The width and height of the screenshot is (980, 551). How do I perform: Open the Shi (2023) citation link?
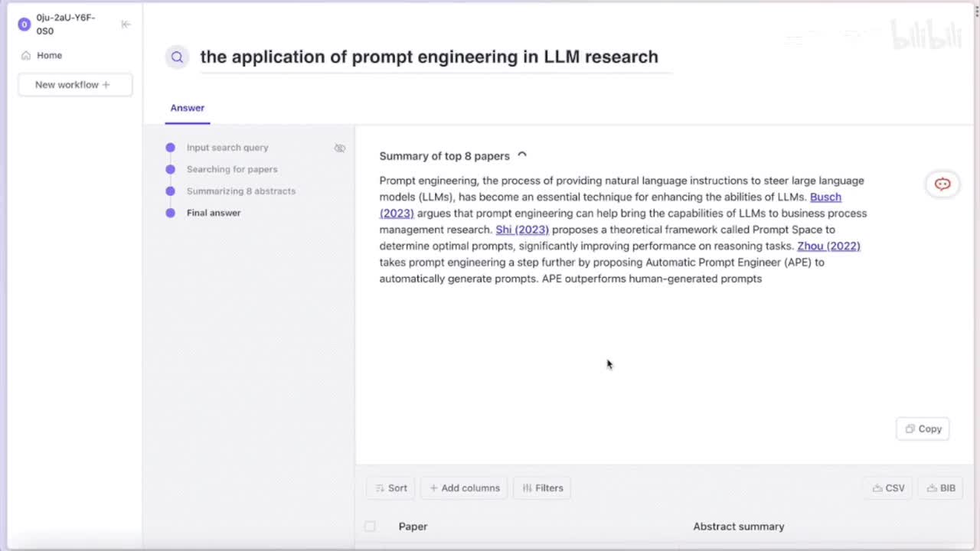[522, 230]
